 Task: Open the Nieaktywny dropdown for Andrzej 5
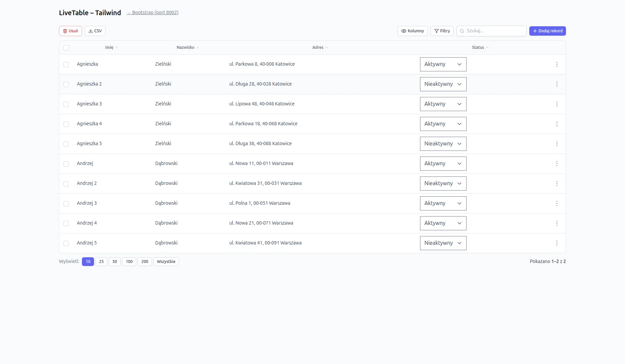(x=443, y=243)
